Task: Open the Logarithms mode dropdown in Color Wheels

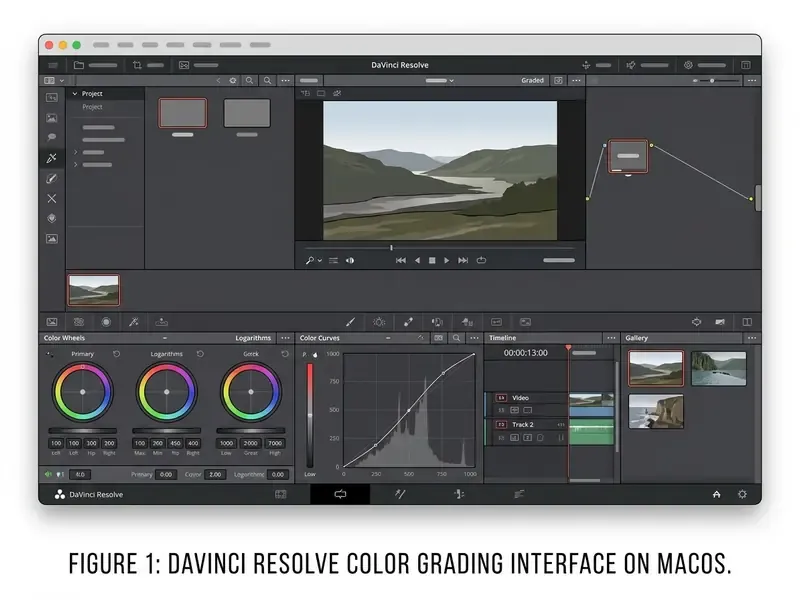Action: (x=253, y=338)
